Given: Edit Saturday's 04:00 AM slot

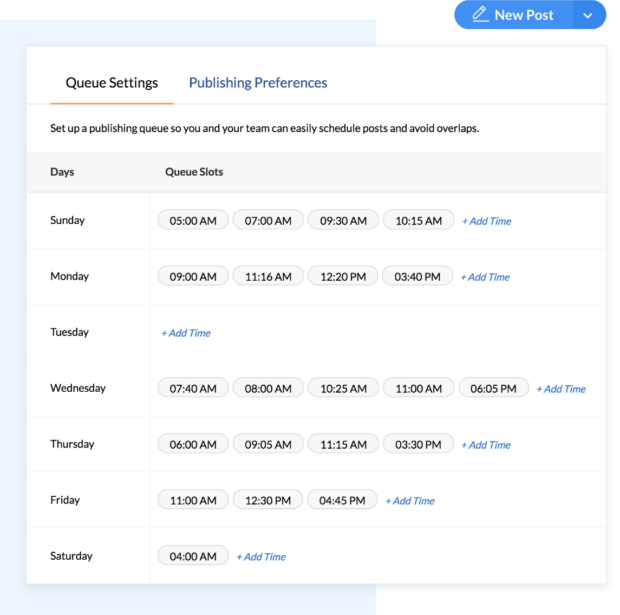Looking at the screenshot, I should [x=193, y=557].
